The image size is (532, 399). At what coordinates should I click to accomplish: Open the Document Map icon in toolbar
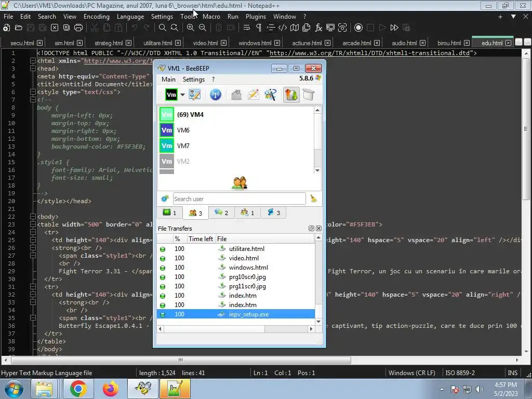[295, 28]
